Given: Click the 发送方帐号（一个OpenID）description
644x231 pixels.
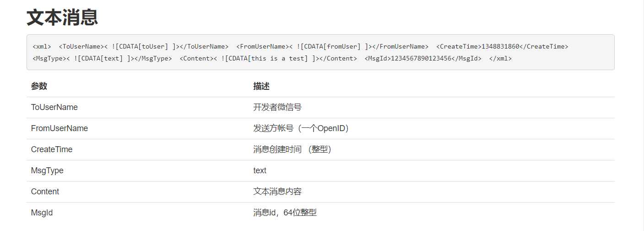Looking at the screenshot, I should 303,128.
